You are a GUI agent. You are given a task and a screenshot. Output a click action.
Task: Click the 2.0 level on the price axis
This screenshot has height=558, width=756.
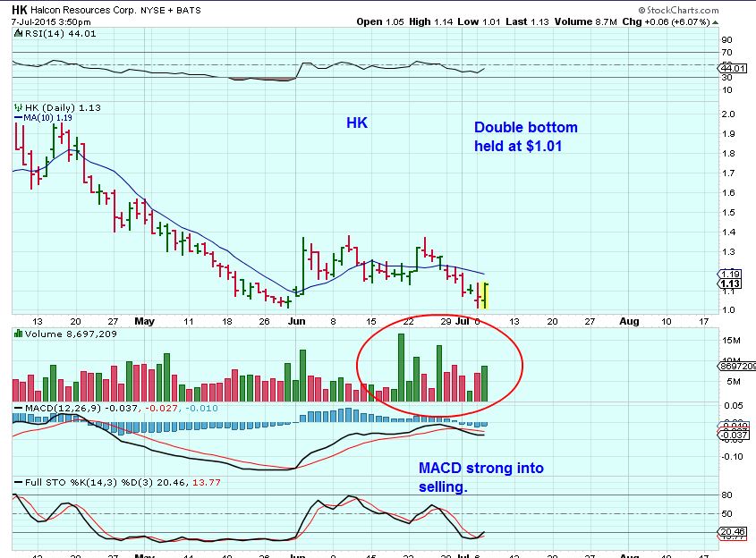pyautogui.click(x=728, y=114)
